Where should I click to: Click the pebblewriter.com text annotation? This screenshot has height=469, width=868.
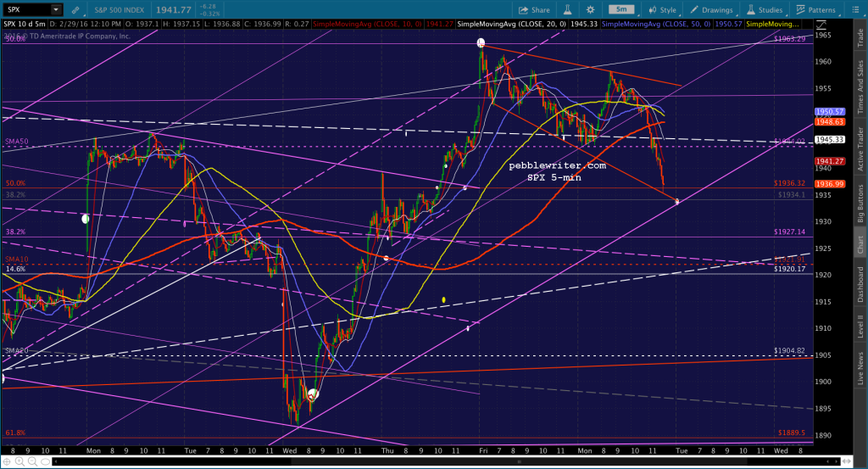558,165
